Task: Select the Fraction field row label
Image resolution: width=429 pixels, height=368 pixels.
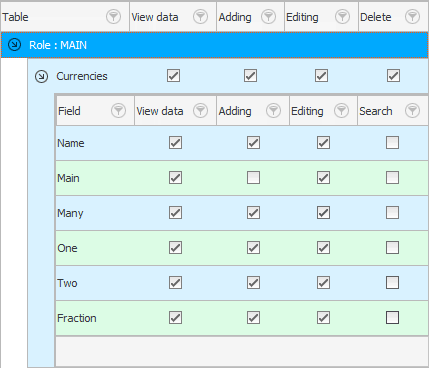Action: (77, 318)
